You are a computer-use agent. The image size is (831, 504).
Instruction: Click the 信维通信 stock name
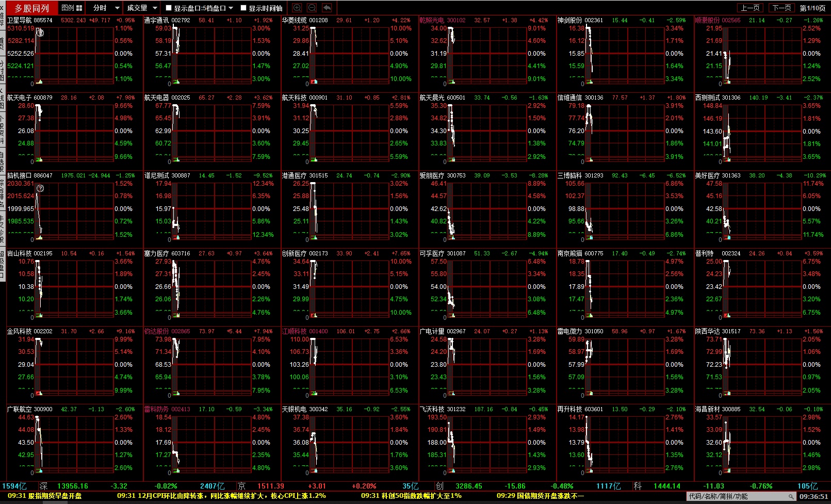click(x=570, y=97)
